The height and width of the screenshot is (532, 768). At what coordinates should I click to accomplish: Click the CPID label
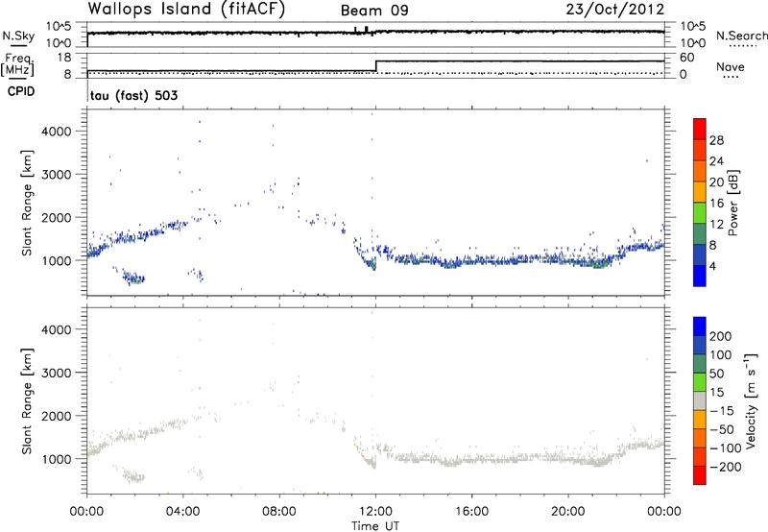coord(21,91)
